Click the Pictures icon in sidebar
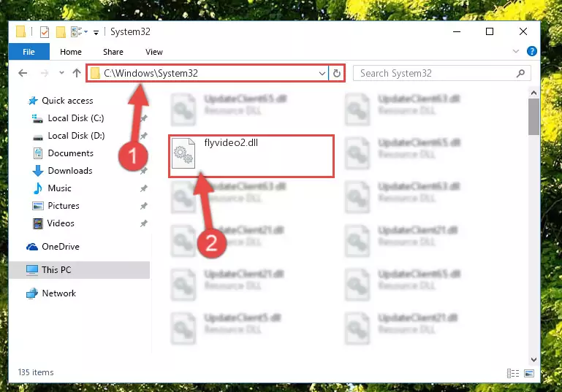The image size is (562, 392). pyautogui.click(x=38, y=206)
